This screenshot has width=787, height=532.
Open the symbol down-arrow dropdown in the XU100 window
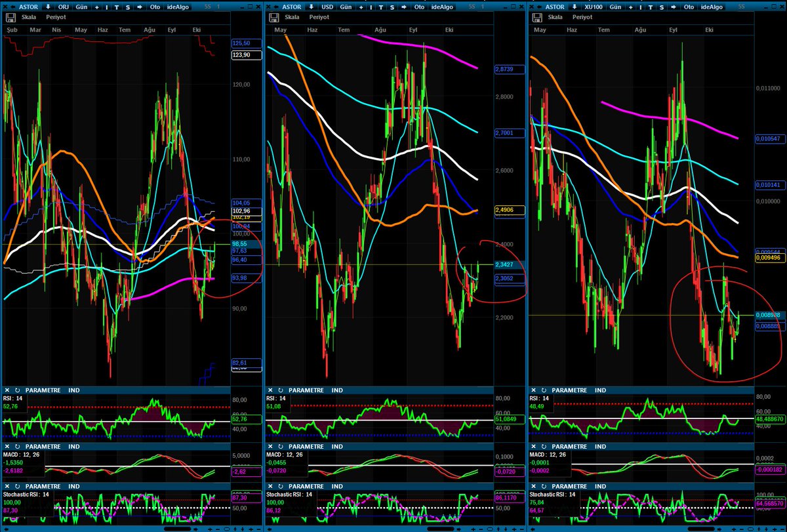[x=575, y=7]
